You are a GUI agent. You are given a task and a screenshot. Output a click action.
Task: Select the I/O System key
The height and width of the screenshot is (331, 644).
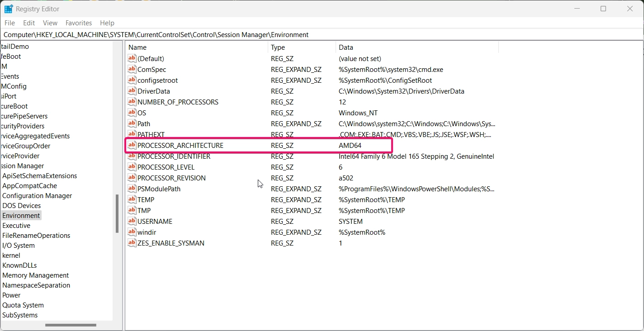coord(19,246)
